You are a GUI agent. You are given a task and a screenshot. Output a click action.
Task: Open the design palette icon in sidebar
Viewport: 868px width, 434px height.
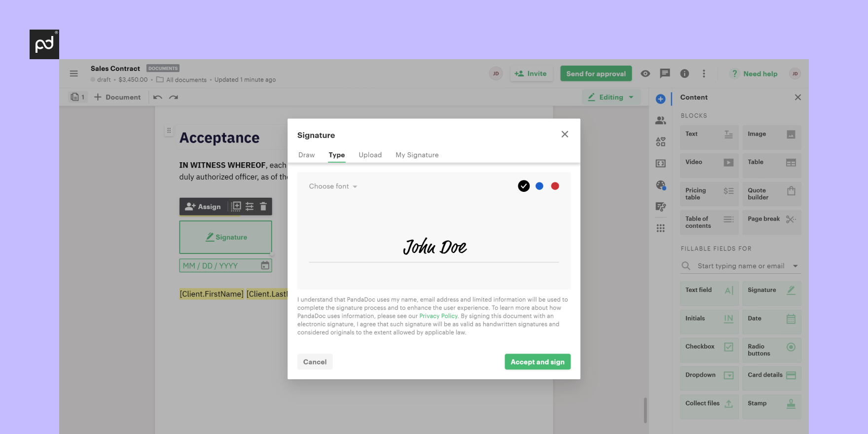661,185
